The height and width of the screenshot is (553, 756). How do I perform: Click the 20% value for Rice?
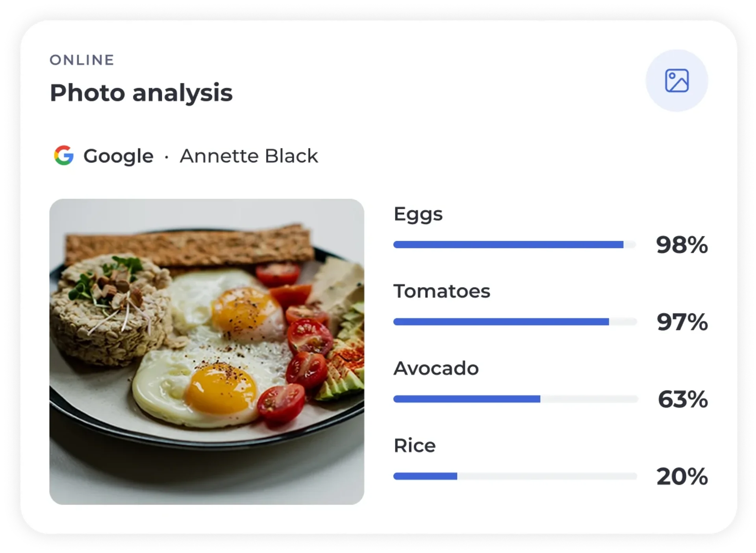coord(682,477)
